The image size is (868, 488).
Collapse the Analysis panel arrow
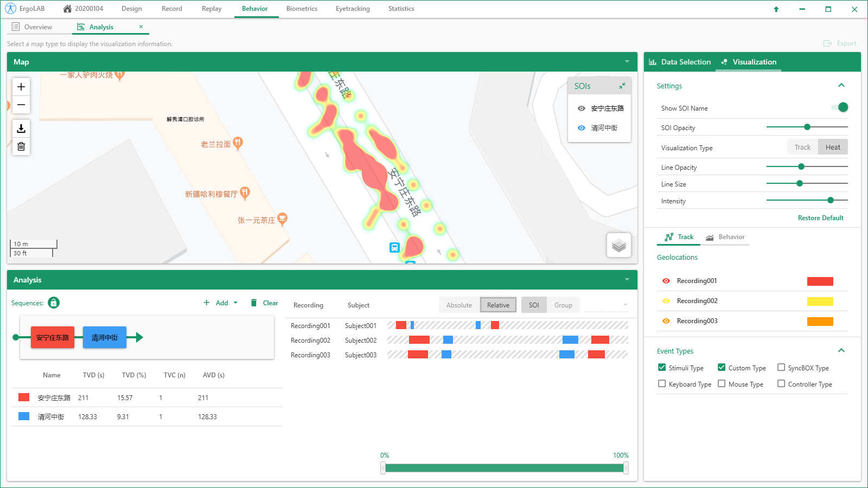(627, 280)
